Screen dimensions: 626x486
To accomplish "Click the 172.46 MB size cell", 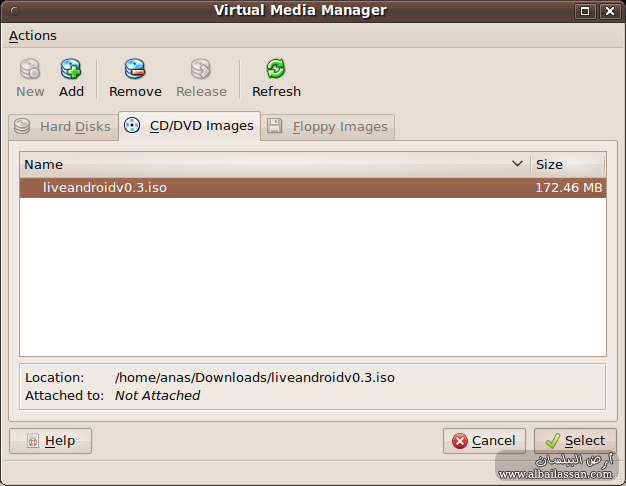I will (x=569, y=188).
